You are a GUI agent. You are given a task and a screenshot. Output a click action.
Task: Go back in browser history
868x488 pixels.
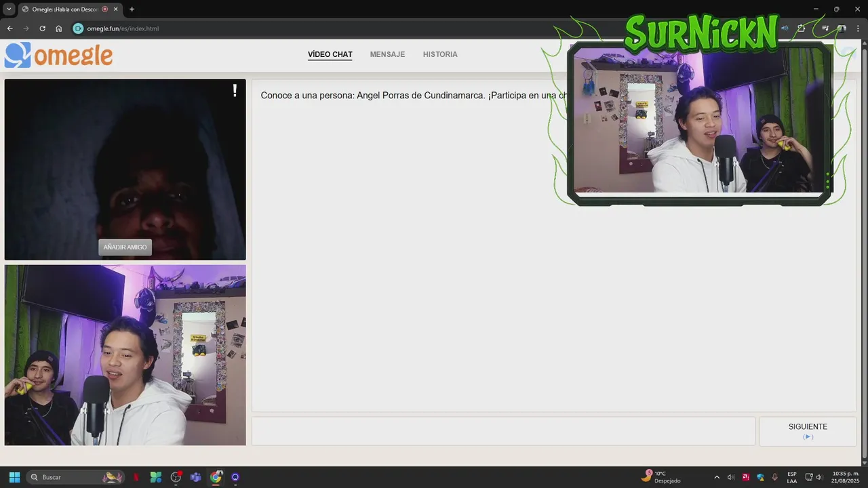[9, 28]
